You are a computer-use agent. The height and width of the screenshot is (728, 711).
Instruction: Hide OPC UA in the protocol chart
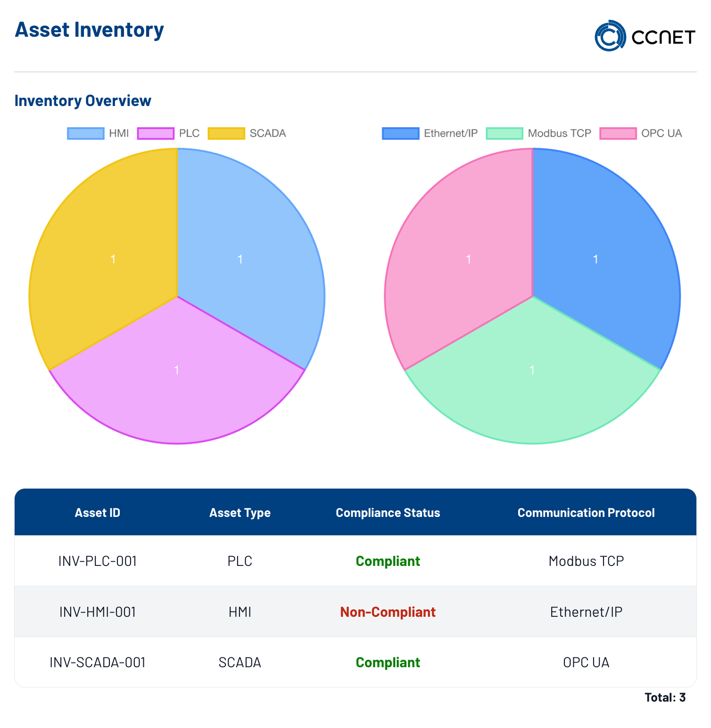click(641, 133)
